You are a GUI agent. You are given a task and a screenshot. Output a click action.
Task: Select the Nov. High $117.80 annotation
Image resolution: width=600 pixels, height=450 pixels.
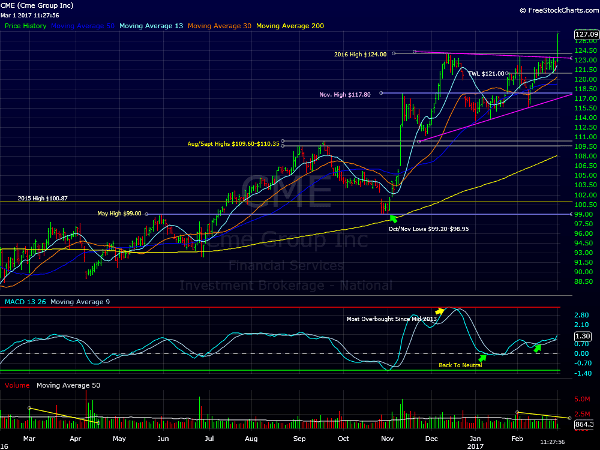tap(345, 95)
